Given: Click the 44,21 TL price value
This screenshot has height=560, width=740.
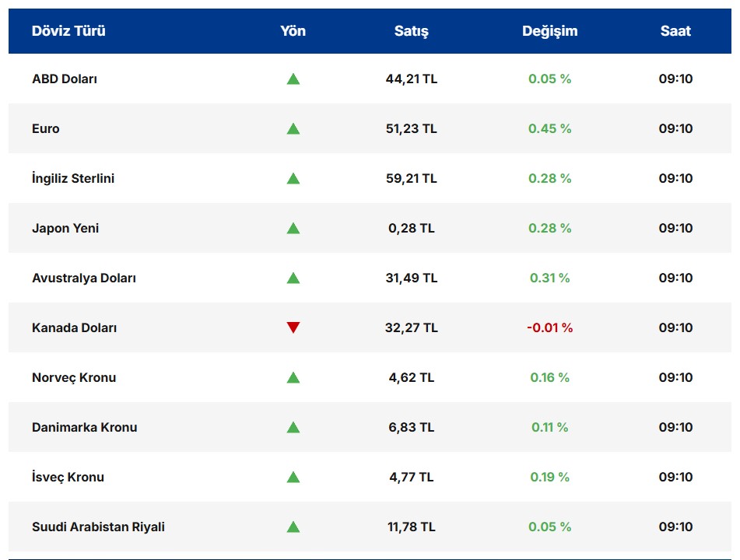Looking at the screenshot, I should (x=411, y=79).
